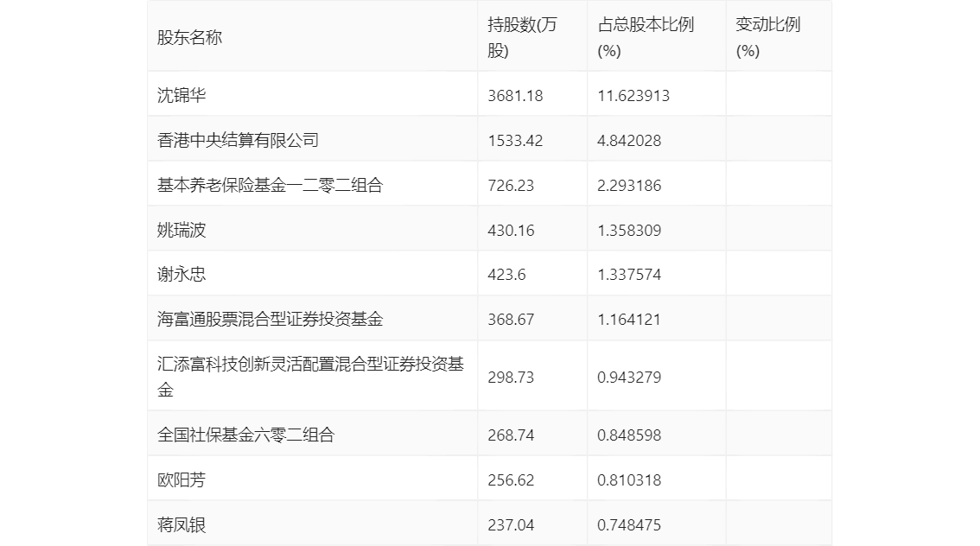Click the percentage 4.842028
The image size is (980, 546).
coord(629,141)
